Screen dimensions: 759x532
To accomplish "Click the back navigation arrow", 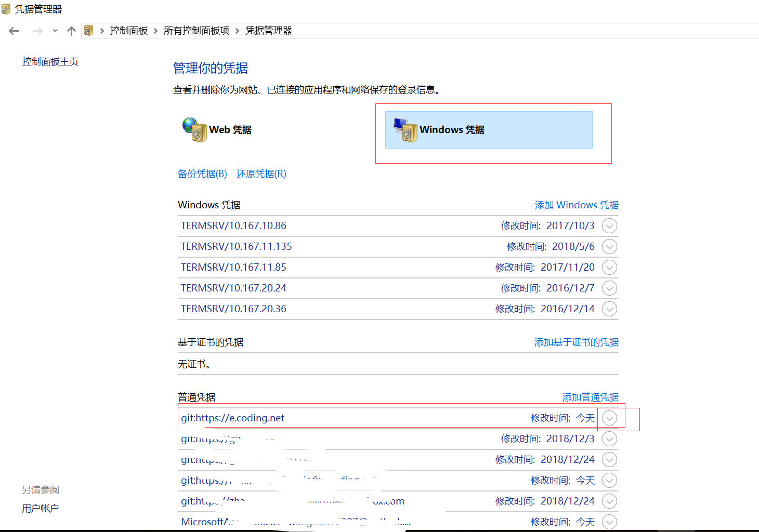I will (14, 31).
